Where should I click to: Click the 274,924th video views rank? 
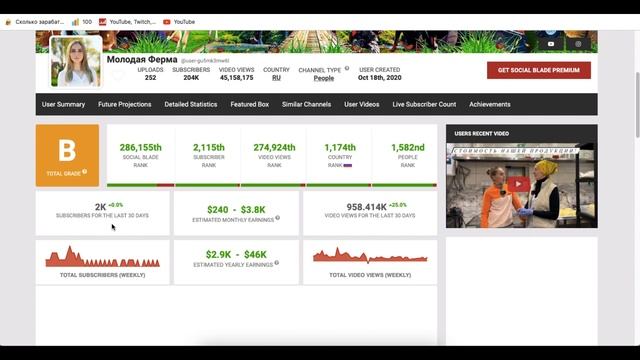(274, 147)
